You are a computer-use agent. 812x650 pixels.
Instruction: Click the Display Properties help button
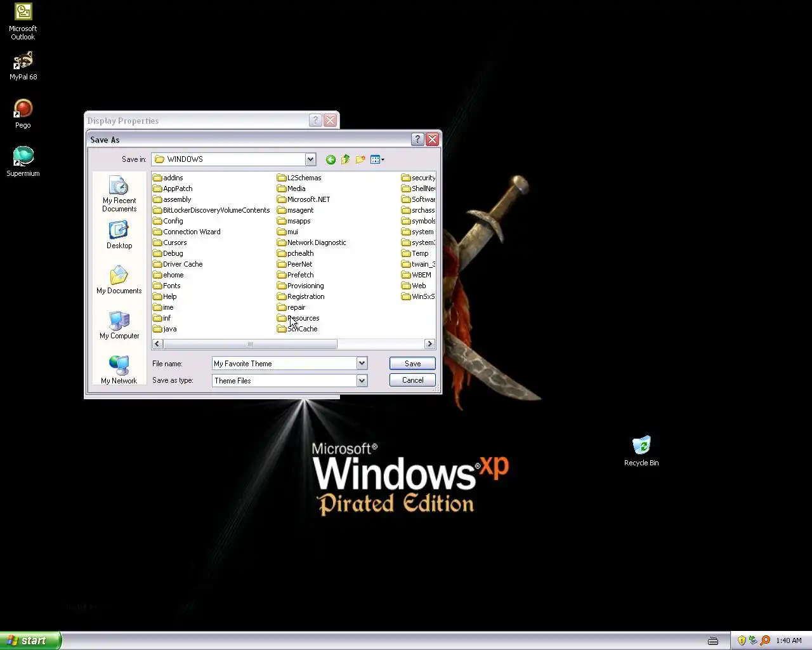(x=315, y=121)
